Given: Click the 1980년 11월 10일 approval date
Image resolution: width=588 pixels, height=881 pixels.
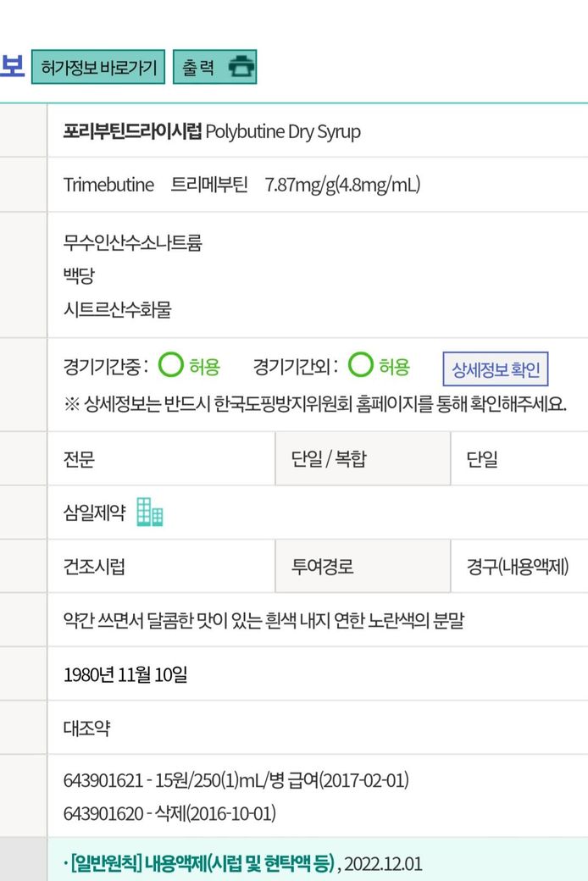Looking at the screenshot, I should click(125, 674).
